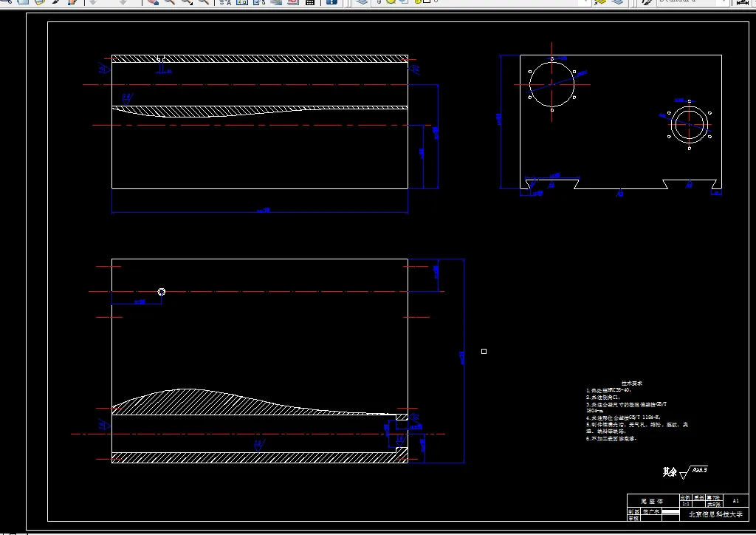Click the zoom window magnifier icon
The height and width of the screenshot is (535, 756).
pos(187,2)
